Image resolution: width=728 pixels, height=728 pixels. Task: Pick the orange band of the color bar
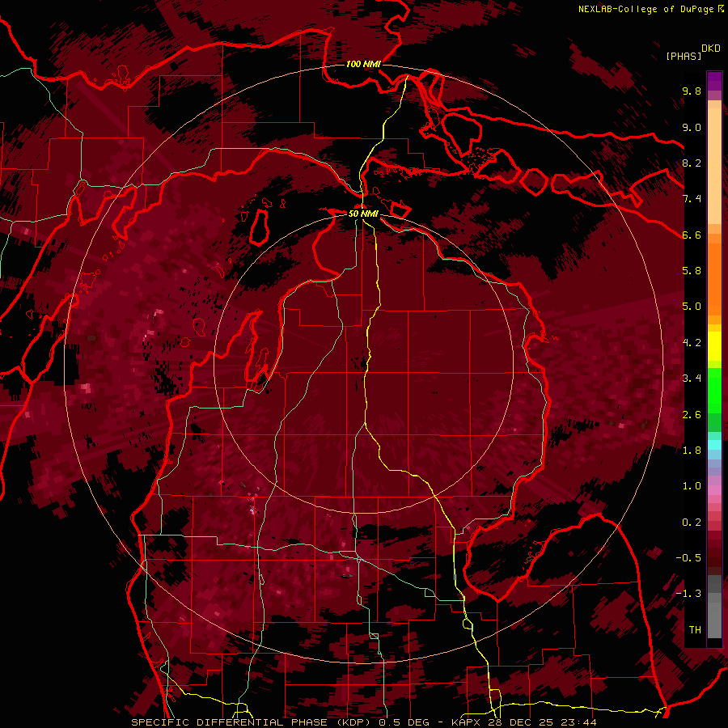pyautogui.click(x=714, y=278)
